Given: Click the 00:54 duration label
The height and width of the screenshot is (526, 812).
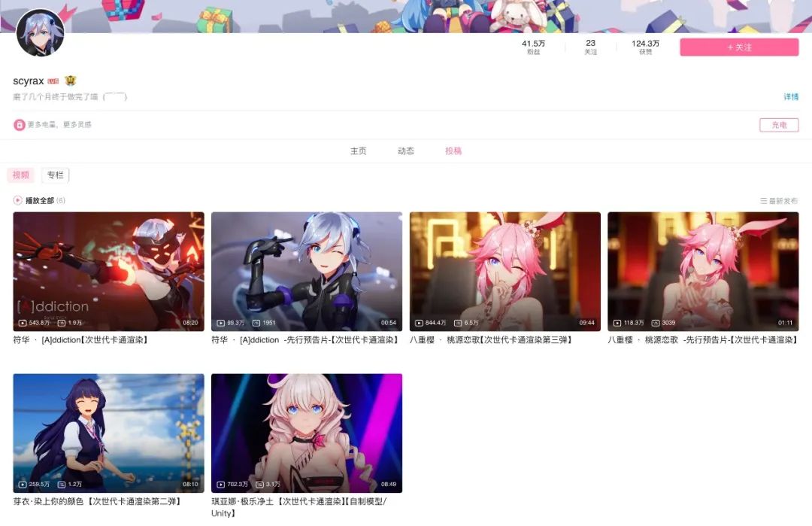Looking at the screenshot, I should (x=389, y=323).
